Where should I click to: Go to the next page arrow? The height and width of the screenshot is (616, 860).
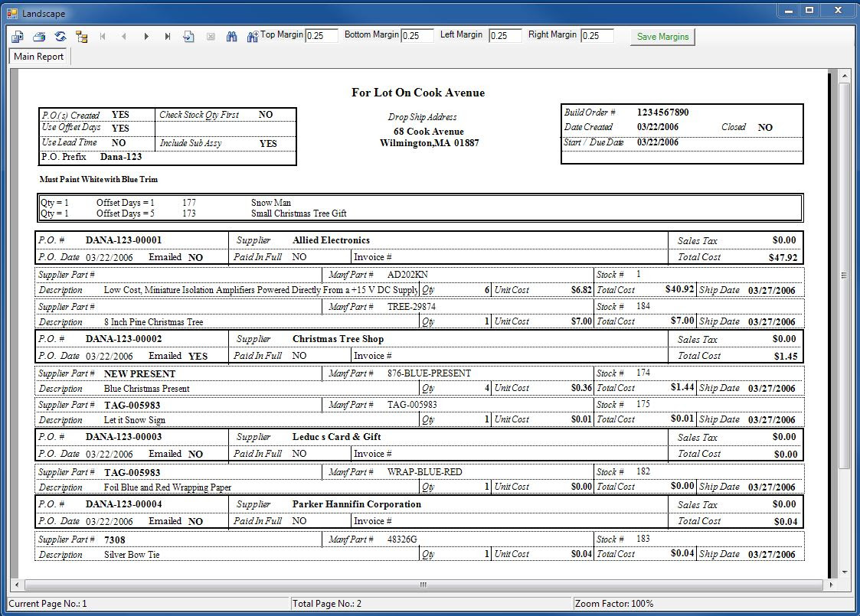146,37
